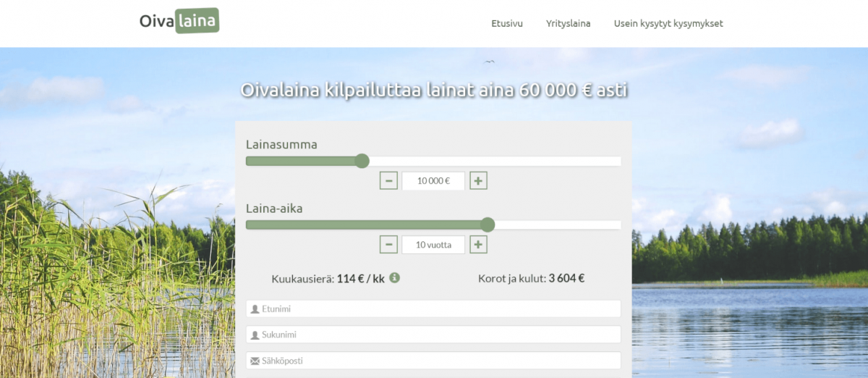Click the headline about 60 000 € loans

tap(434, 91)
